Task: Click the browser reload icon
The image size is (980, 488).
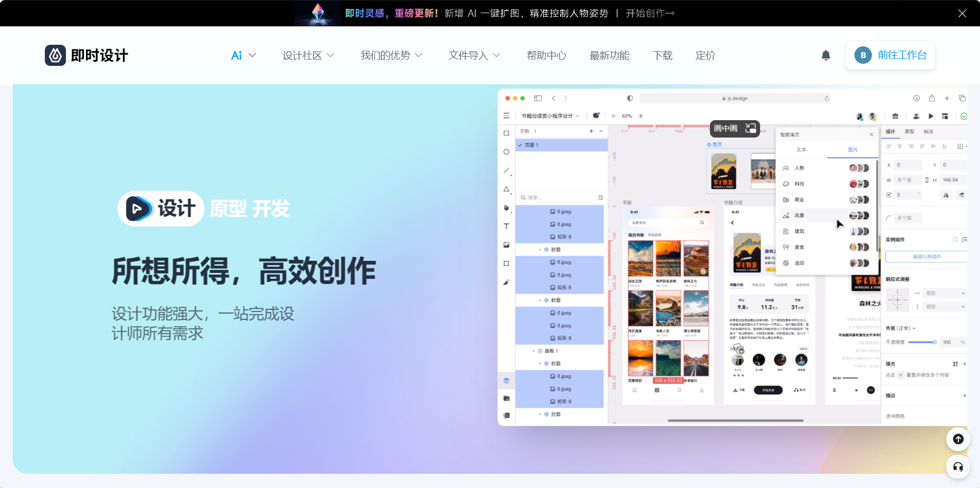Action: click(x=827, y=99)
